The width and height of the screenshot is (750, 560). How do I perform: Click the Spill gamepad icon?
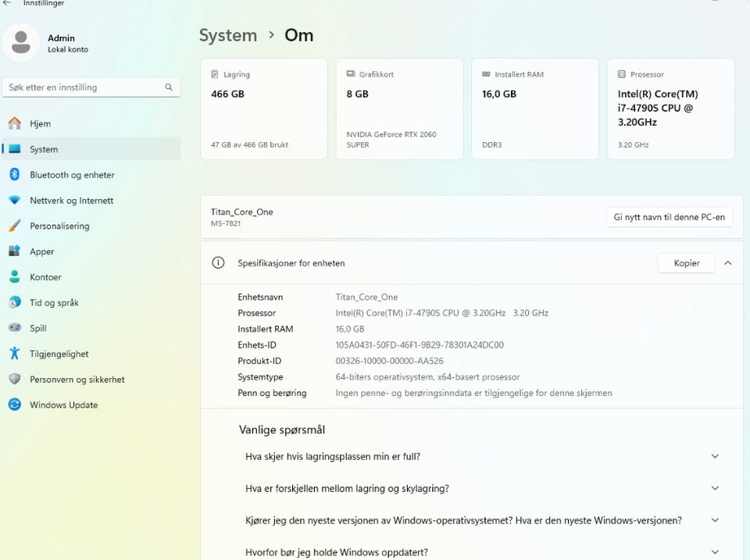click(x=15, y=327)
